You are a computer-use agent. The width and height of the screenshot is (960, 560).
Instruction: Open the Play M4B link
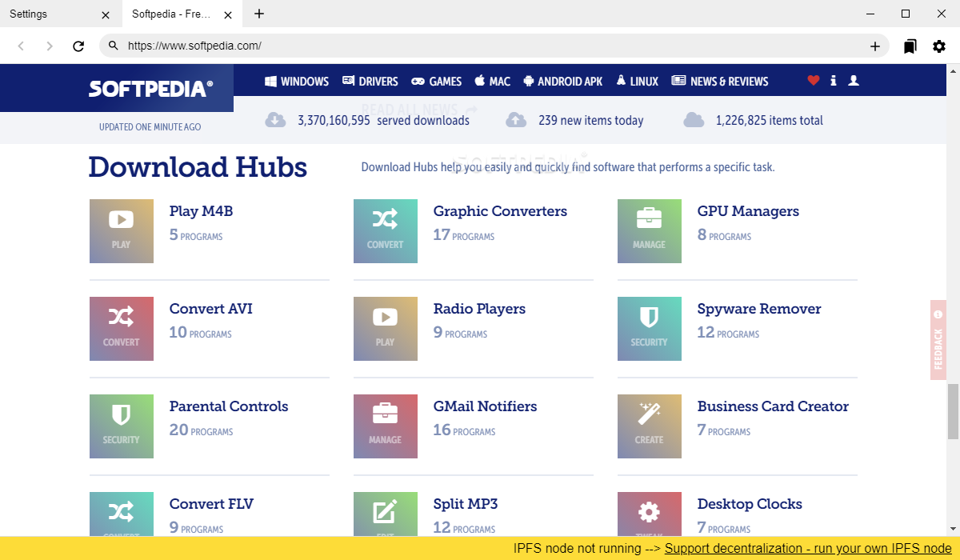pos(201,211)
